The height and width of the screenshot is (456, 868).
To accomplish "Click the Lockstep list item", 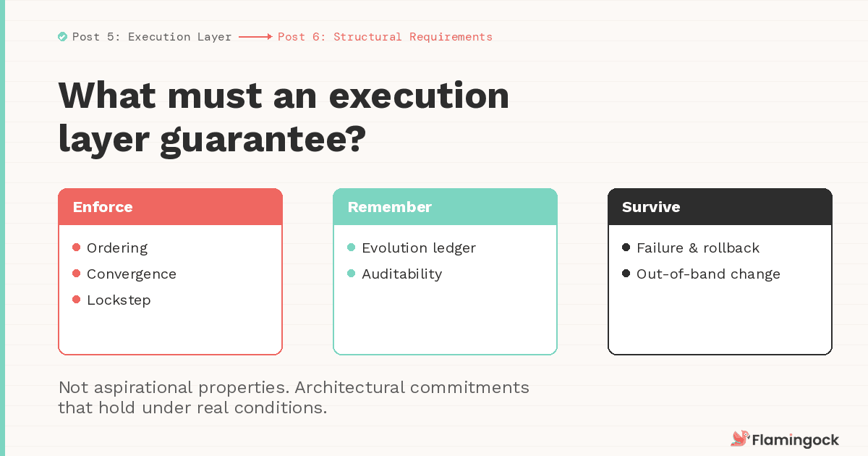I will coord(119,300).
